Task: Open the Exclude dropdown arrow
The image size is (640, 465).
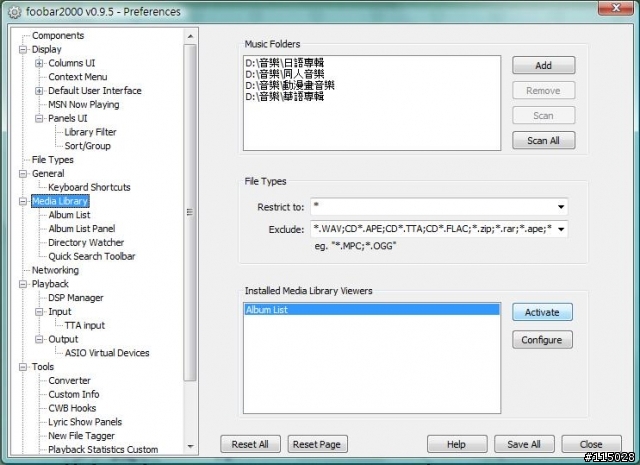Action: coord(561,229)
